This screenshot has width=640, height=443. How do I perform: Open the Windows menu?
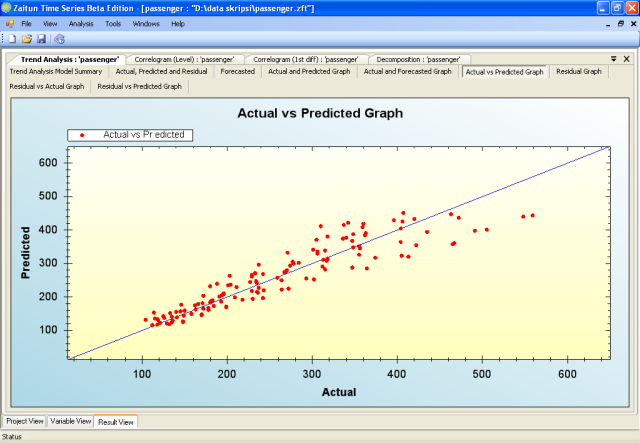click(x=146, y=22)
